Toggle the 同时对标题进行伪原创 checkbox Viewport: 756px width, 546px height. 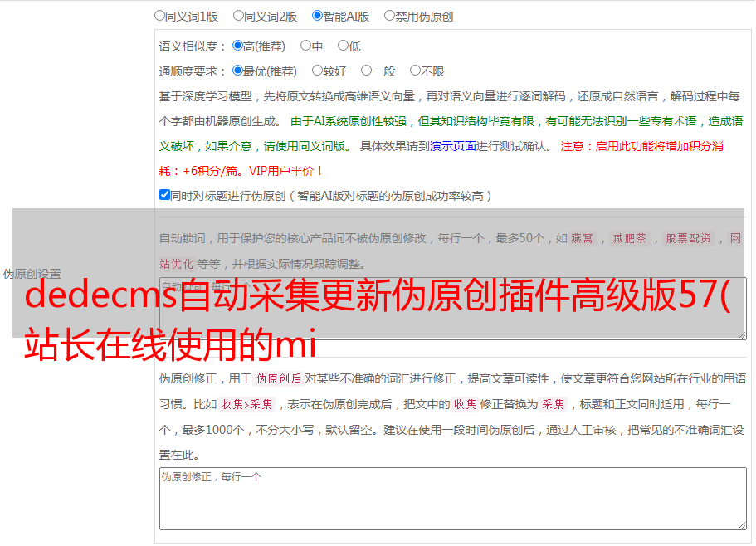click(x=164, y=195)
